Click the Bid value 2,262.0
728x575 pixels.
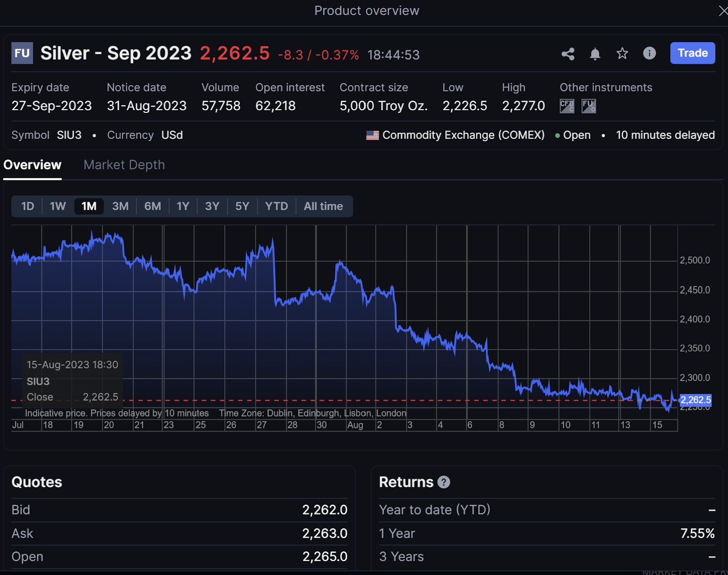pyautogui.click(x=325, y=510)
